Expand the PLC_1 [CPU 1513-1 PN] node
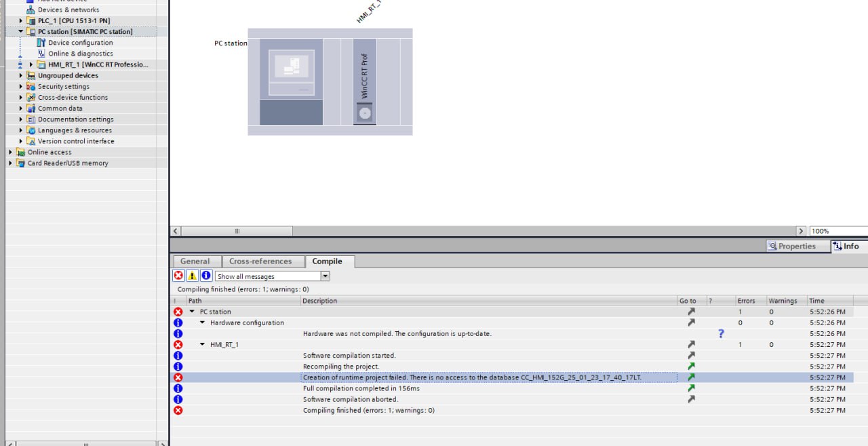This screenshot has height=446, width=868. 21,20
